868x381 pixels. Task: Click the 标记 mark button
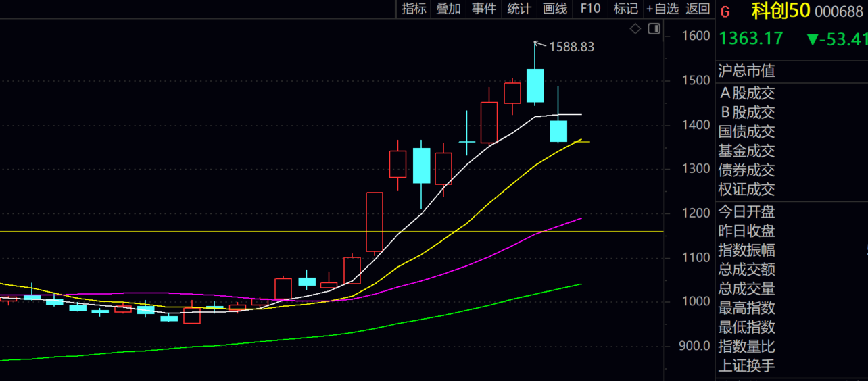[625, 9]
